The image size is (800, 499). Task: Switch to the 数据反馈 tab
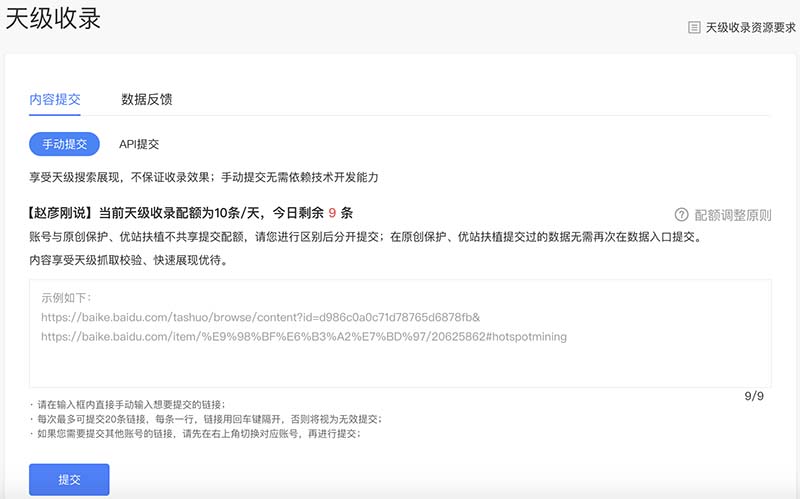(x=147, y=99)
